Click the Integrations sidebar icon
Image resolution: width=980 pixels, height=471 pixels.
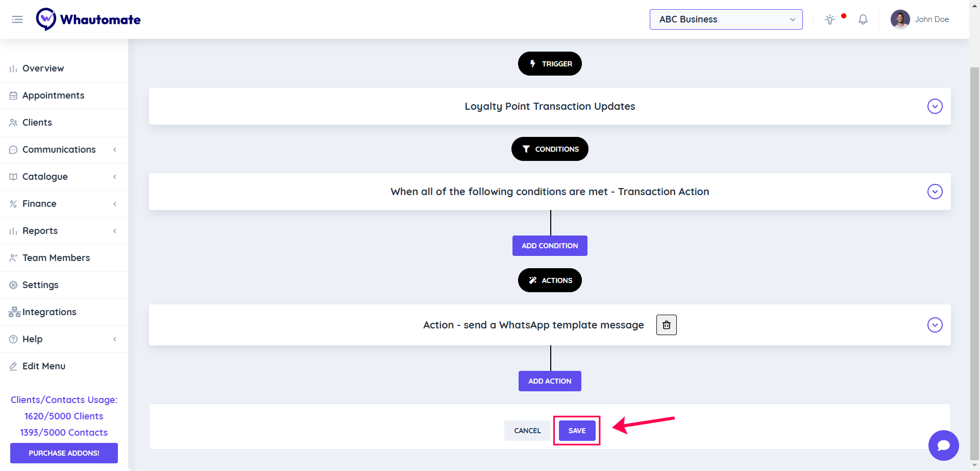click(x=14, y=312)
